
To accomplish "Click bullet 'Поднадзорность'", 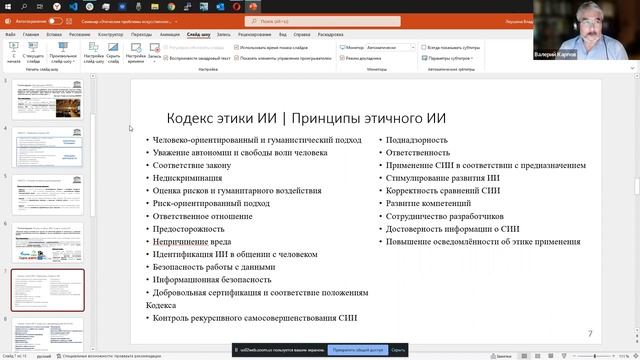I will (x=417, y=140).
